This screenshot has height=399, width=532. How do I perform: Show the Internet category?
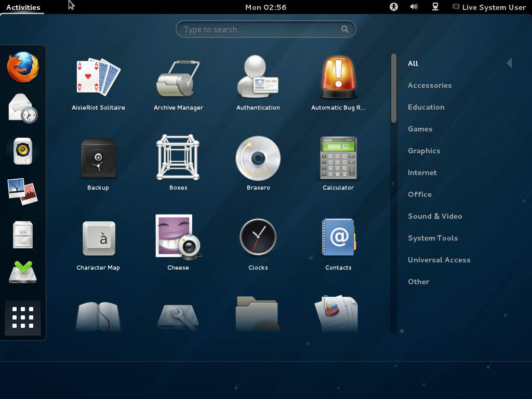click(422, 172)
